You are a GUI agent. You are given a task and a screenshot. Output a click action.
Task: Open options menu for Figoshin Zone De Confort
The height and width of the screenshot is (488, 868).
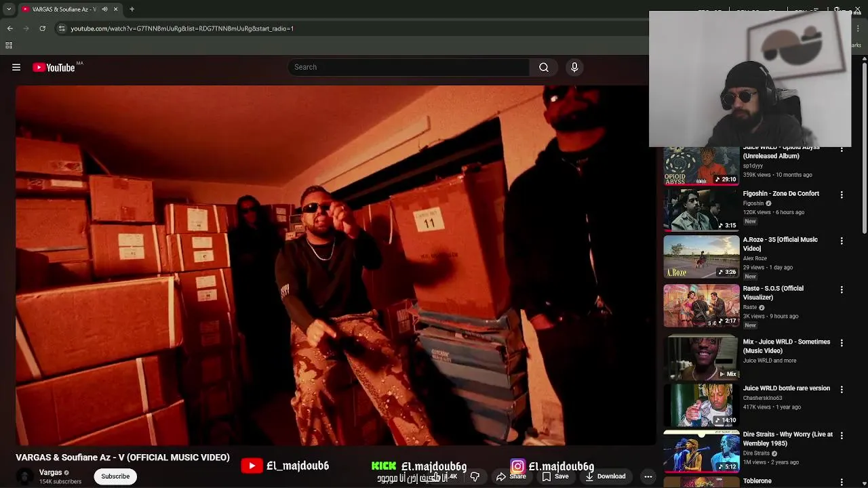(x=842, y=195)
